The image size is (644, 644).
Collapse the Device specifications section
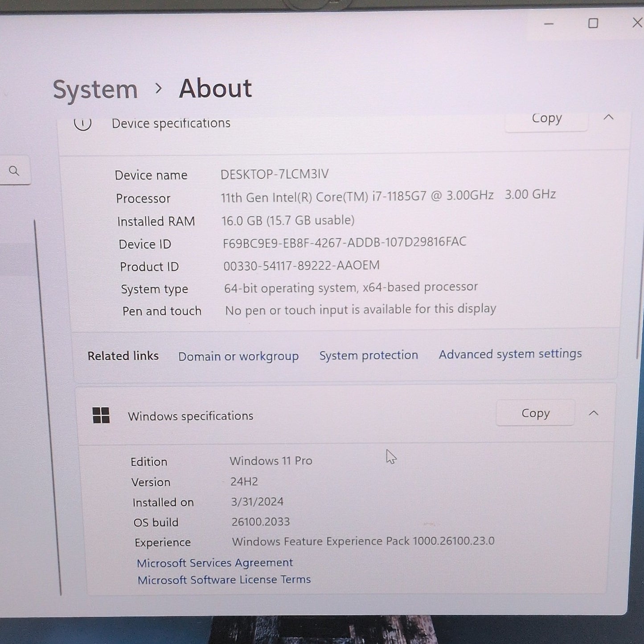pos(608,117)
